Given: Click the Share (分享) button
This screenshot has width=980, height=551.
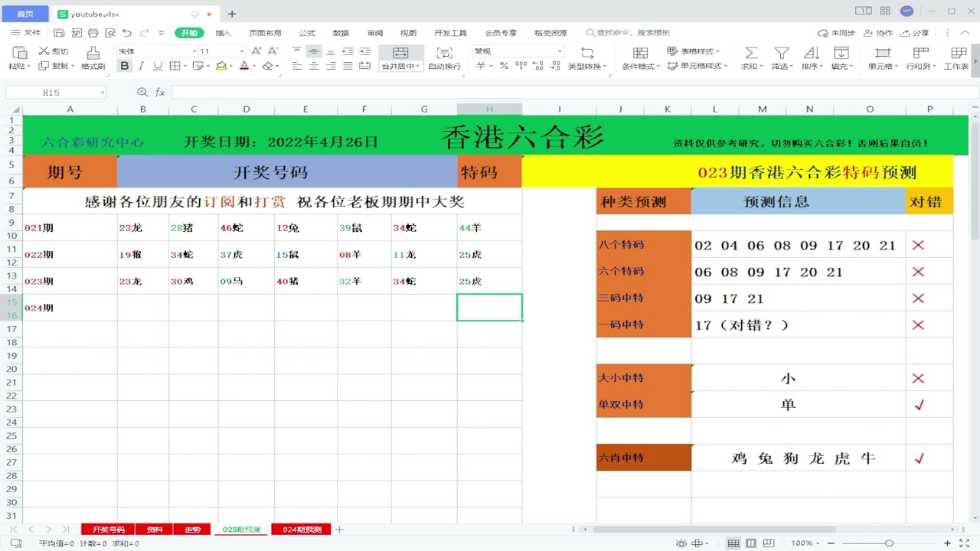Looking at the screenshot, I should [915, 33].
